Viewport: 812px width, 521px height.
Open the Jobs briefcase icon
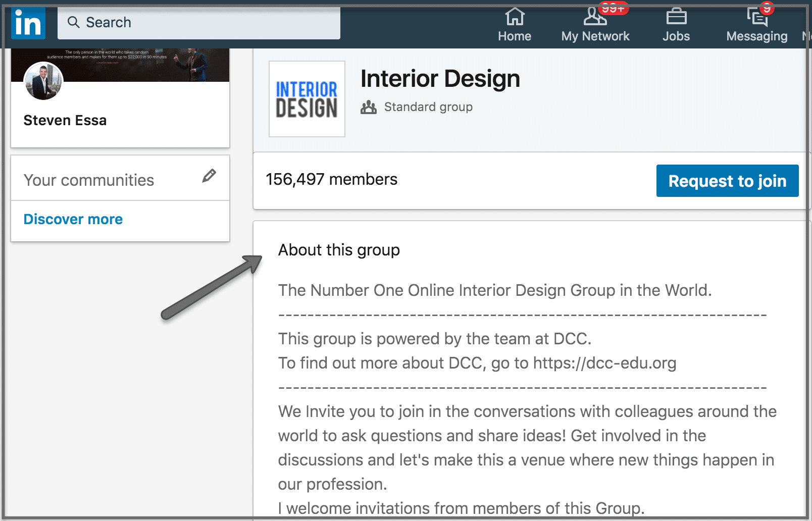pos(676,17)
